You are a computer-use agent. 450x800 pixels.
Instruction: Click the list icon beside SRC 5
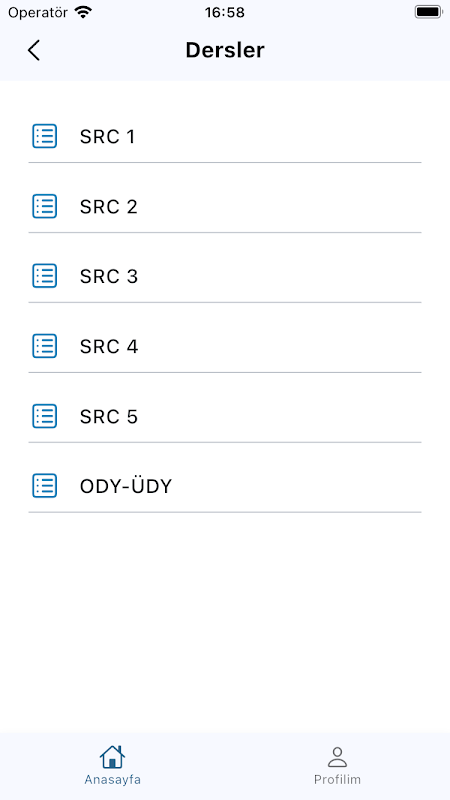[45, 416]
